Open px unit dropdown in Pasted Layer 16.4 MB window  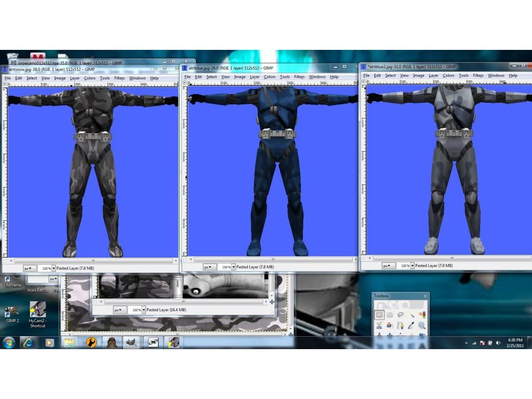click(x=120, y=310)
